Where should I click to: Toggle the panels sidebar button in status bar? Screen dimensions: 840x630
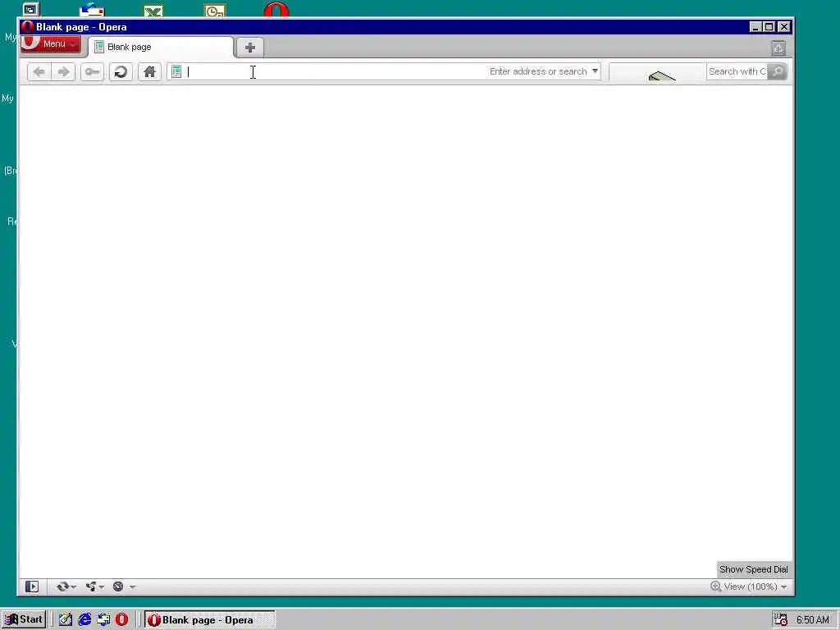(32, 587)
